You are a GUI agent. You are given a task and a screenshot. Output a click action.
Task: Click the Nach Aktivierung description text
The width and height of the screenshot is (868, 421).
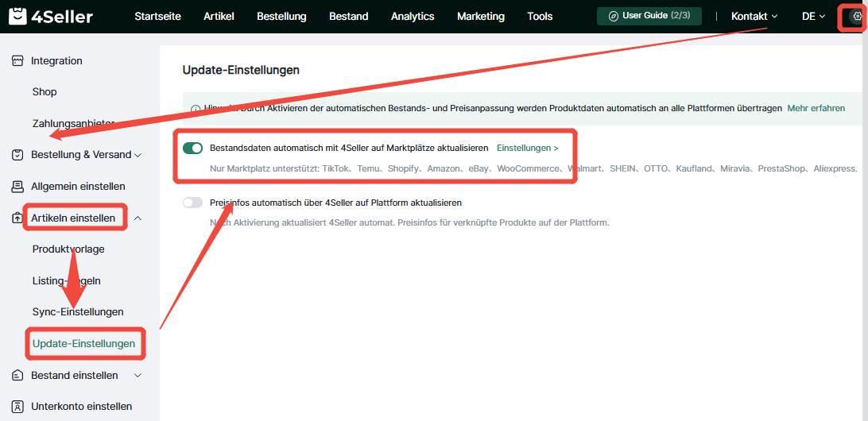409,223
